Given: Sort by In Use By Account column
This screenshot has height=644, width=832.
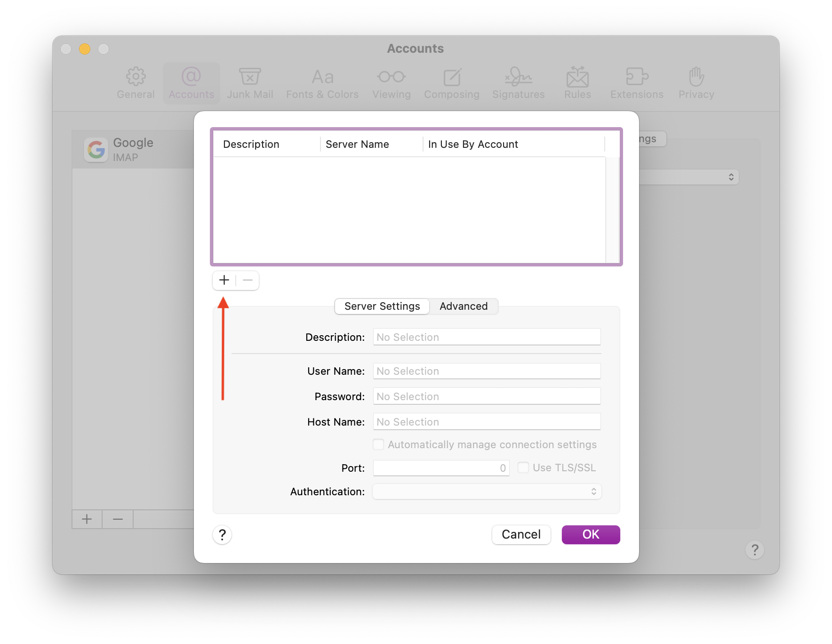Looking at the screenshot, I should click(514, 144).
